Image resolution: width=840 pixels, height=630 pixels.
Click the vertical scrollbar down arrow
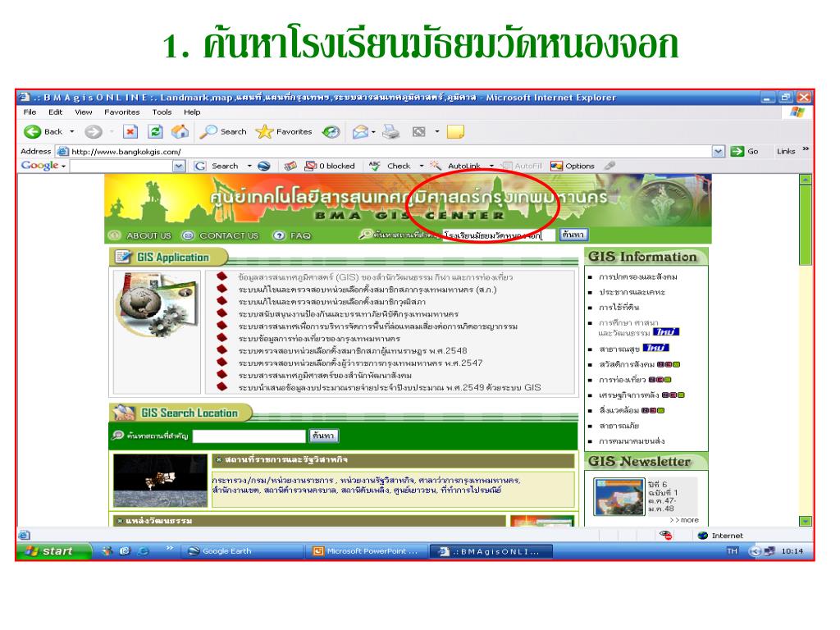pos(806,521)
